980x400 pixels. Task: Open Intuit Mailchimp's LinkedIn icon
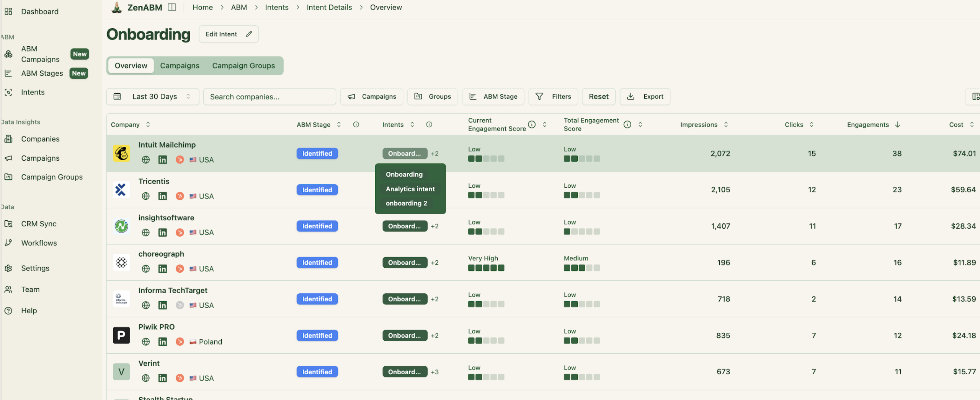tap(162, 160)
